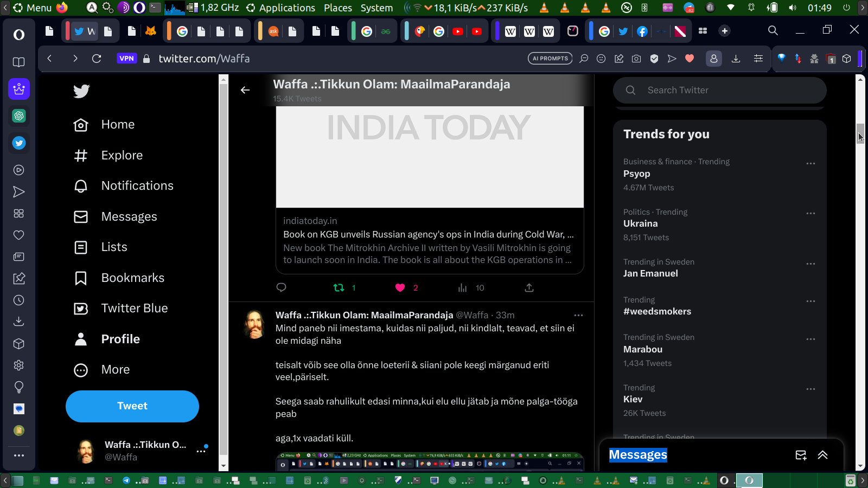Open the Opera sidebar player icon

coord(19,170)
